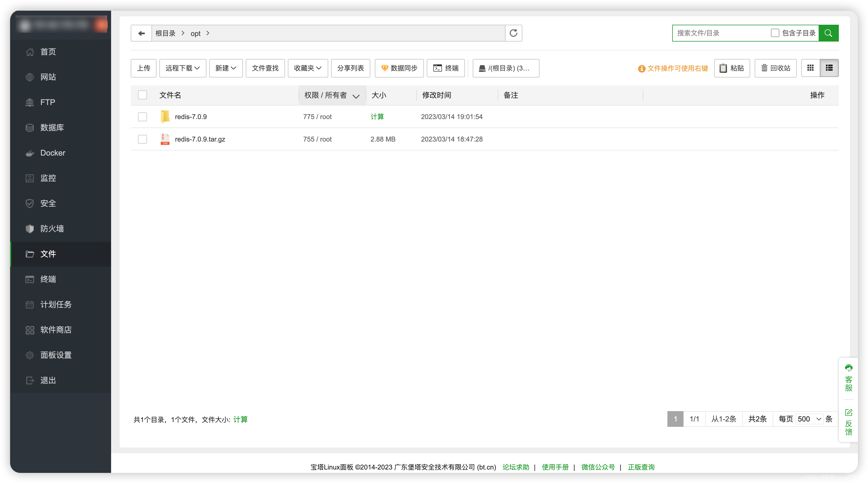Open the redis-7.0.9 folder icon
This screenshot has height=483, width=868.
165,117
